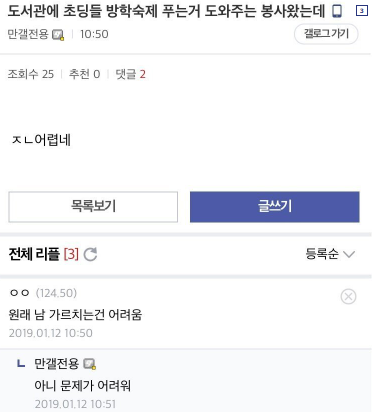Click the 목록보기 button

click(93, 207)
